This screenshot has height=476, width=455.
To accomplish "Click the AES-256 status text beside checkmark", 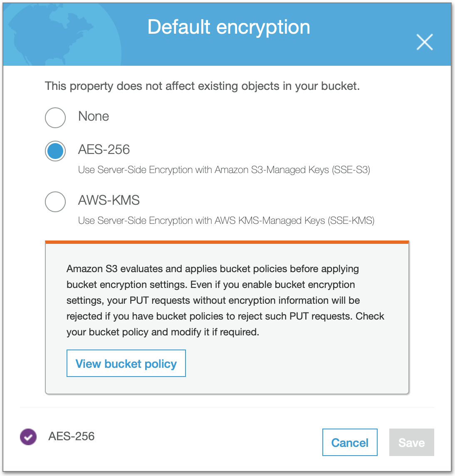I will tap(72, 436).
